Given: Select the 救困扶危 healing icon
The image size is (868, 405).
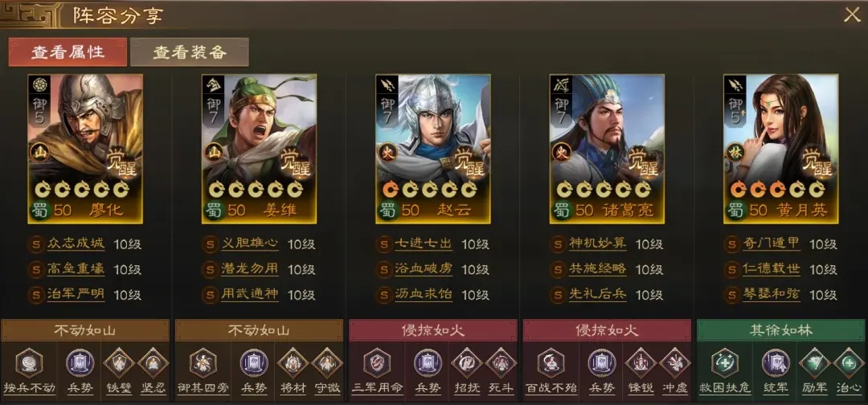Looking at the screenshot, I should point(725,363).
